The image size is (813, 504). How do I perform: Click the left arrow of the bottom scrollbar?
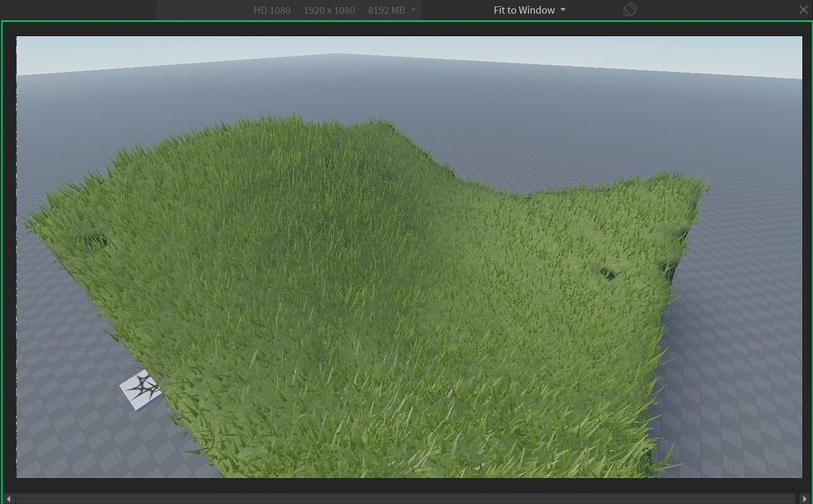pyautogui.click(x=8, y=497)
